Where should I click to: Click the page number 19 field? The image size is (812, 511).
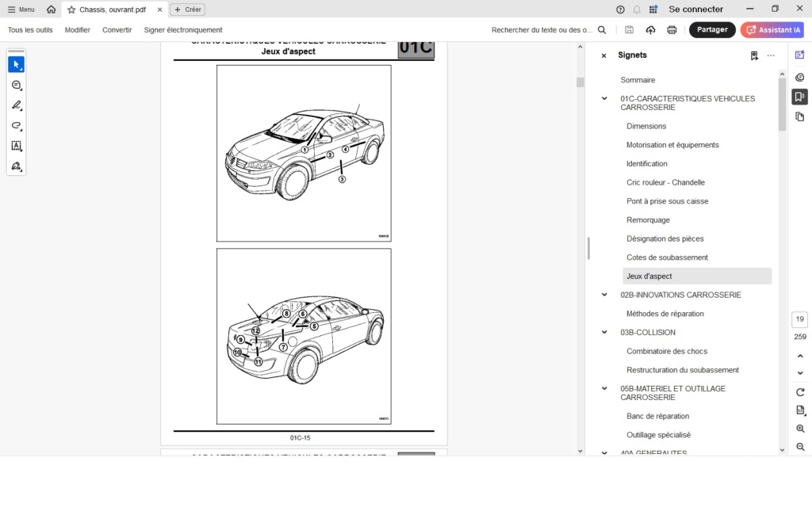799,319
